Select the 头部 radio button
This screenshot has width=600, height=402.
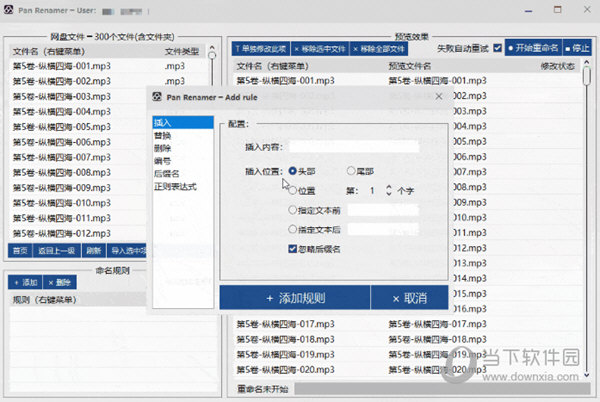(x=293, y=171)
